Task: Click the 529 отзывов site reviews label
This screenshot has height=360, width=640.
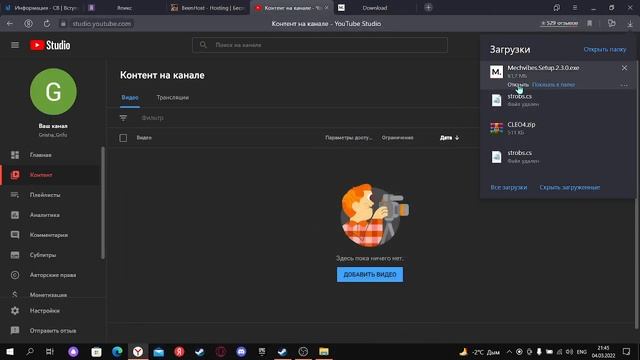Action: pos(559,23)
